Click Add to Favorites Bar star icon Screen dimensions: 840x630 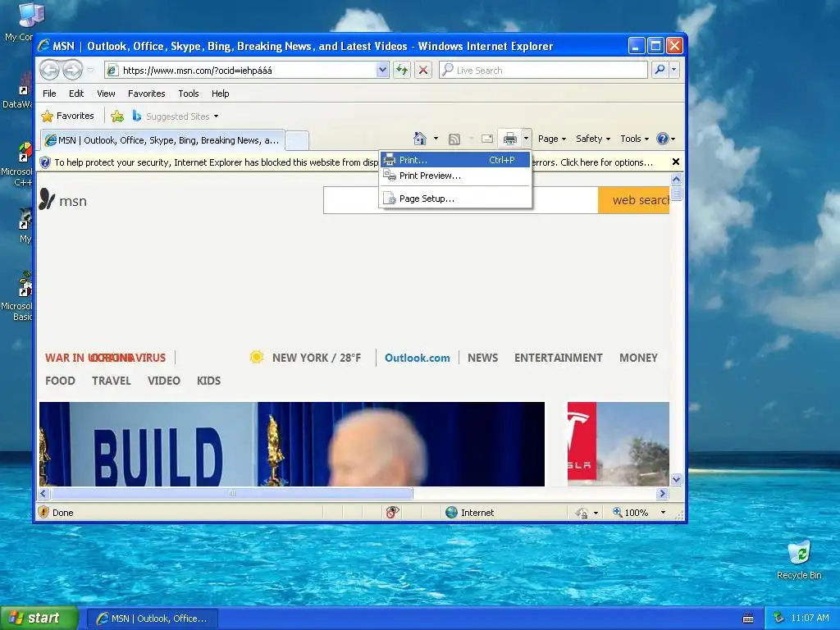tap(117, 116)
